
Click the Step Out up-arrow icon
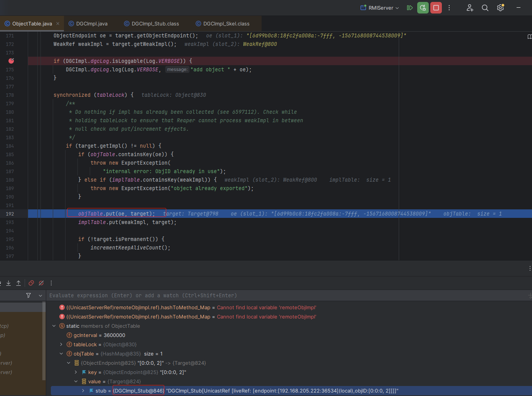point(18,283)
